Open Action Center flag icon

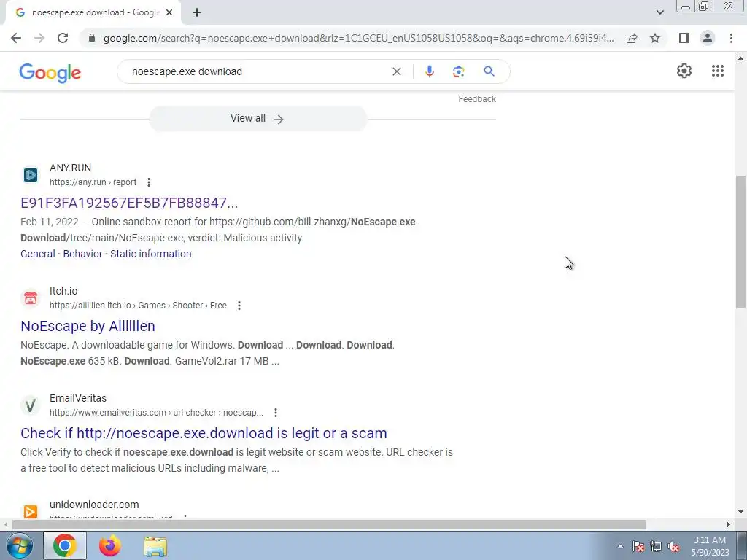(638, 547)
